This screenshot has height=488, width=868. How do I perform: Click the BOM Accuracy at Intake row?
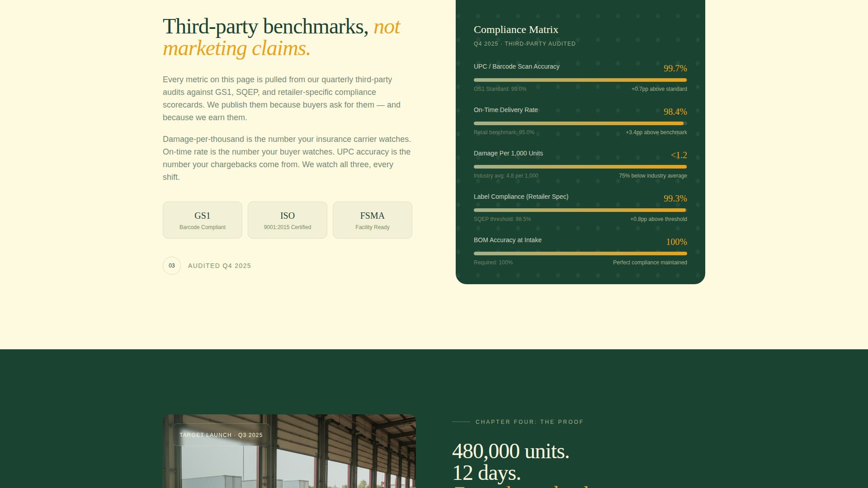point(507,240)
